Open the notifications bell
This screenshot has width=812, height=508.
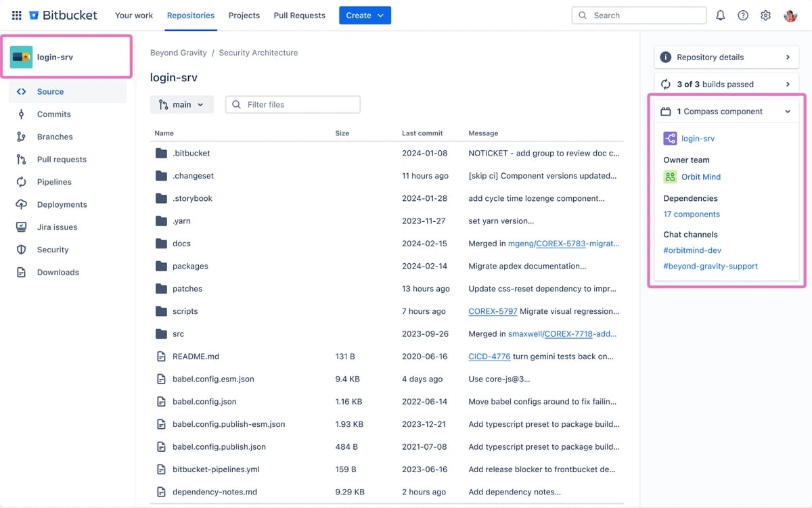click(x=721, y=16)
